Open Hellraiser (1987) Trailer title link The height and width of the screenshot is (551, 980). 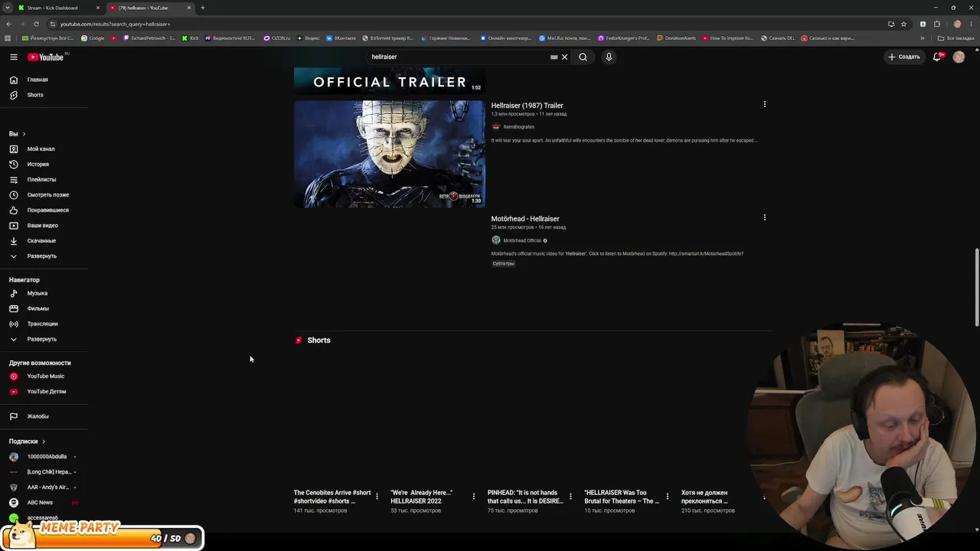click(x=527, y=106)
